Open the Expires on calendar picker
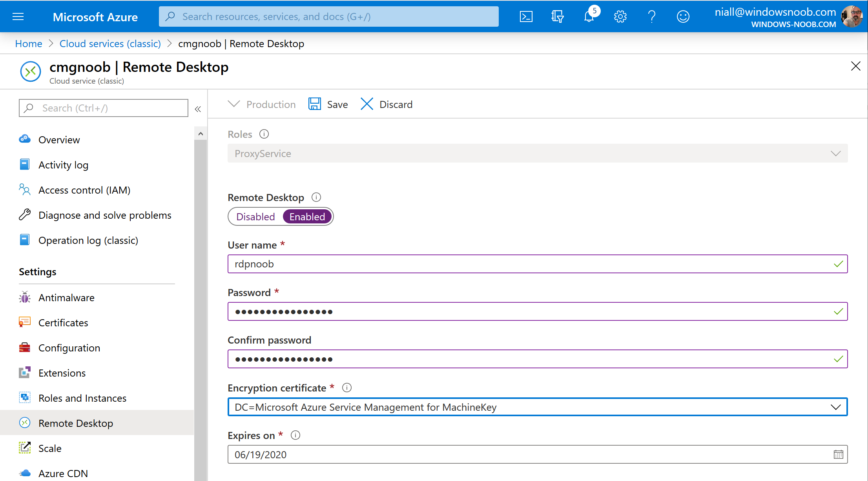This screenshot has height=481, width=868. click(838, 454)
